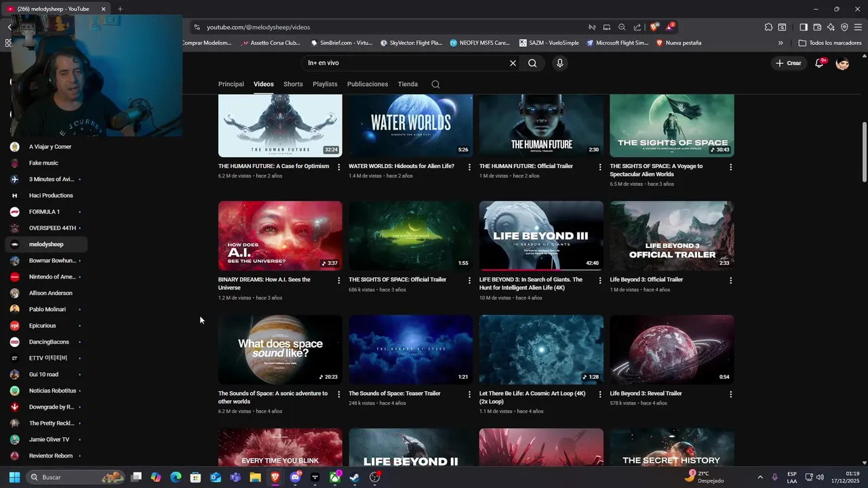Open the Assetto Corsa Club bookmark

pos(270,43)
